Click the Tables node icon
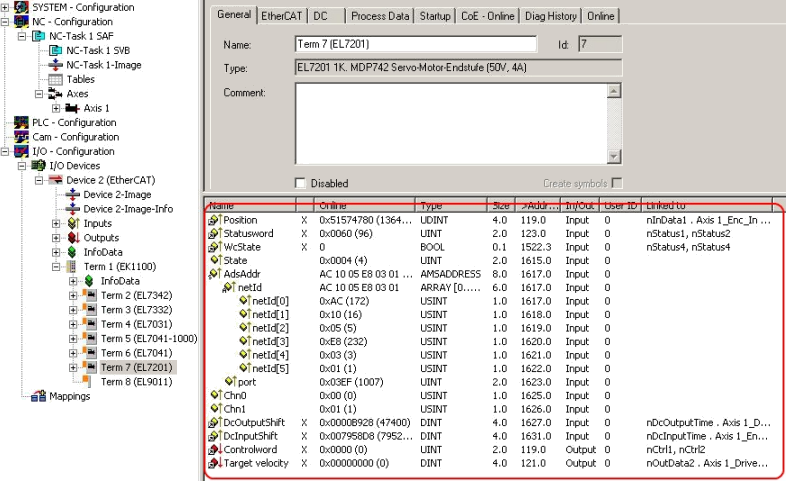The width and height of the screenshot is (786, 481). coord(56,79)
